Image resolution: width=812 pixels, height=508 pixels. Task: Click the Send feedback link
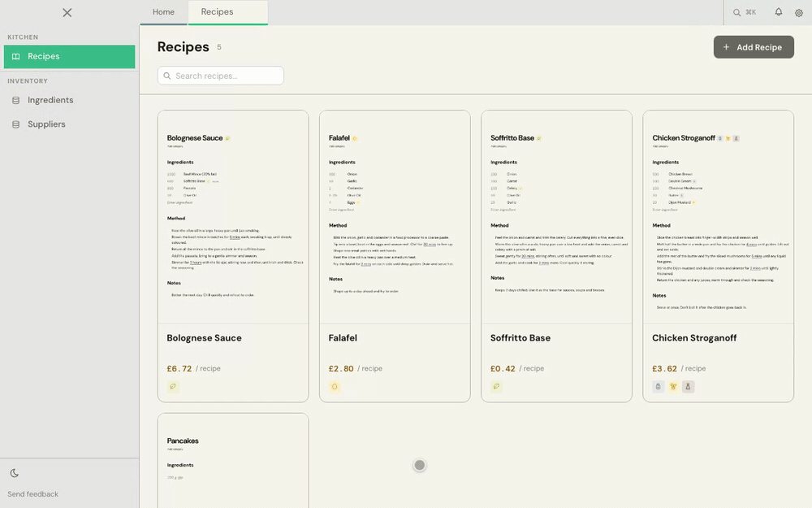point(33,494)
